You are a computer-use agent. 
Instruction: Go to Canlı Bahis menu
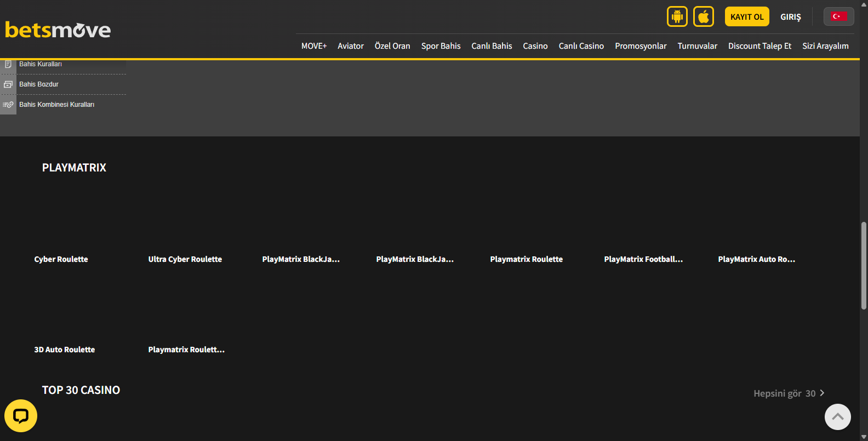492,46
